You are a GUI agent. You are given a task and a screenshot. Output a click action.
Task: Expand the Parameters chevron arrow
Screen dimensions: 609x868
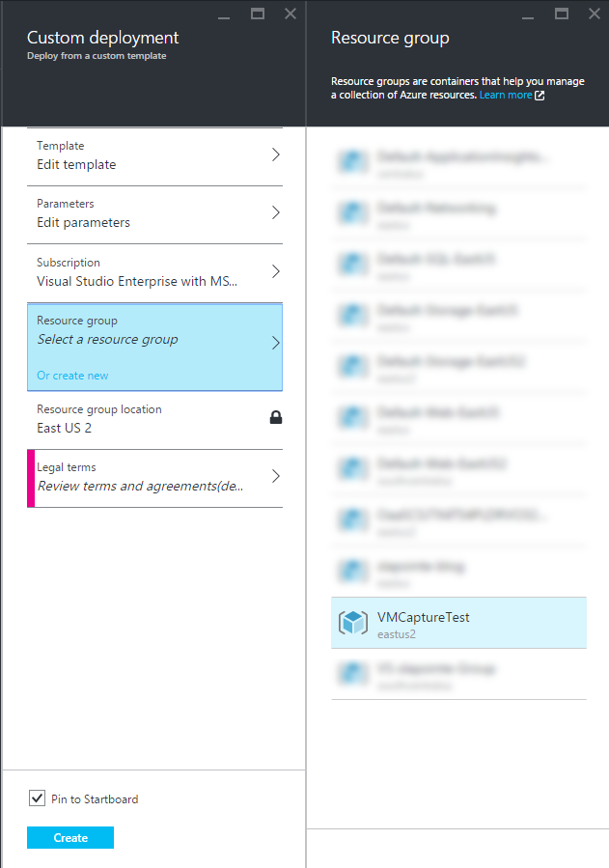point(275,212)
